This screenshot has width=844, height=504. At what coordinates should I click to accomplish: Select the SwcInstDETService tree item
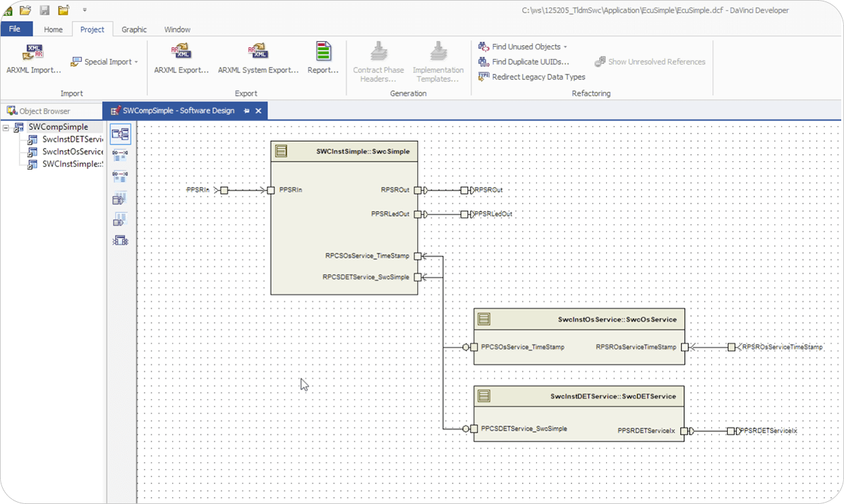click(x=72, y=140)
